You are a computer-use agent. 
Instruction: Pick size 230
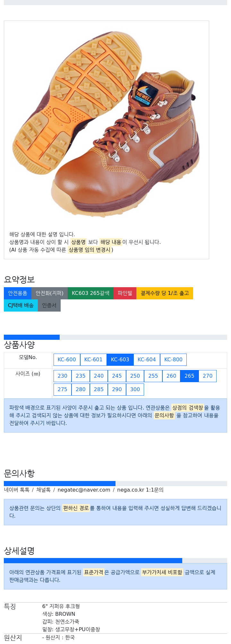coord(63,376)
